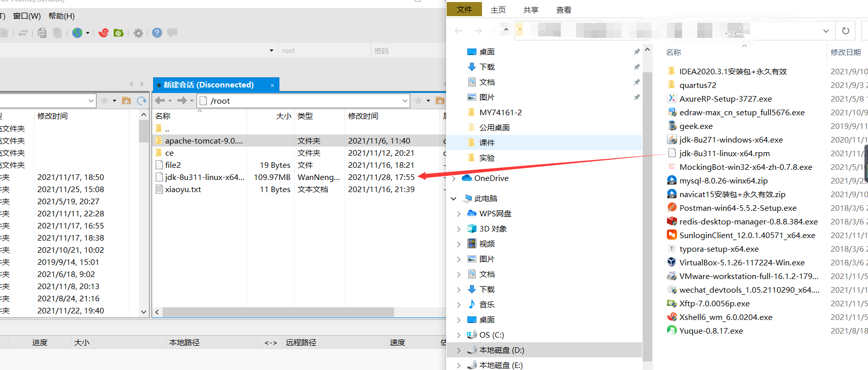Select Xshell6_wm_6.0.0204.exe in Explorer
The height and width of the screenshot is (370, 868).
pos(726,317)
